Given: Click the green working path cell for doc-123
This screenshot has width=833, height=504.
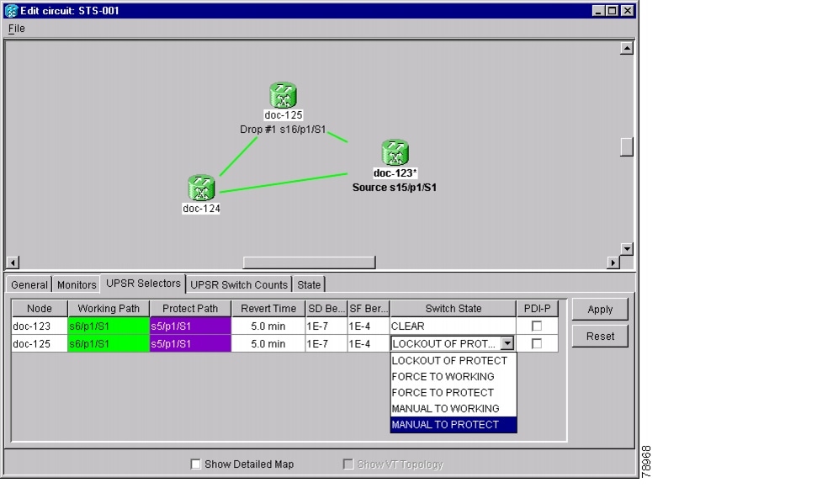Looking at the screenshot, I should pyautogui.click(x=109, y=326).
